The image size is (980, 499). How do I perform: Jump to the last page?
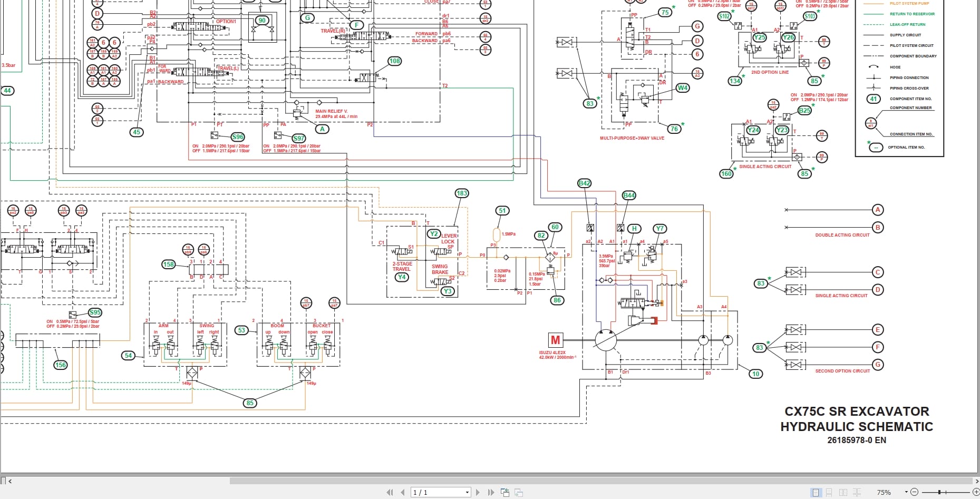(491, 493)
